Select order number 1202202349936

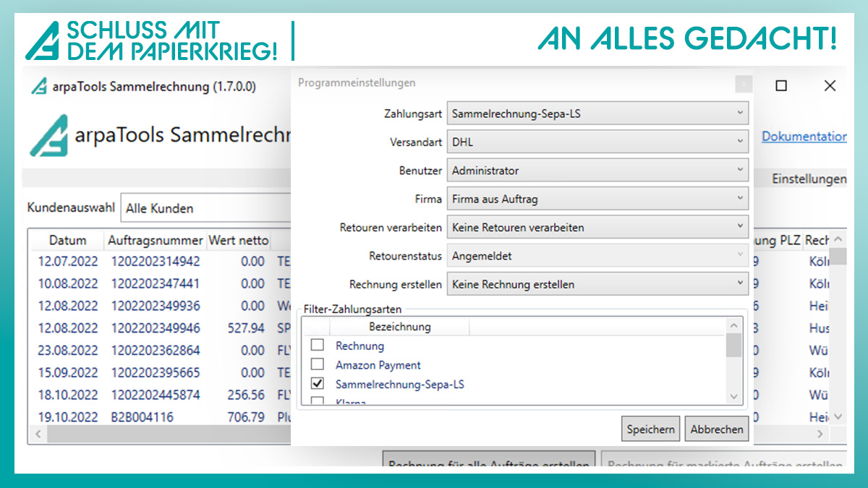point(156,306)
